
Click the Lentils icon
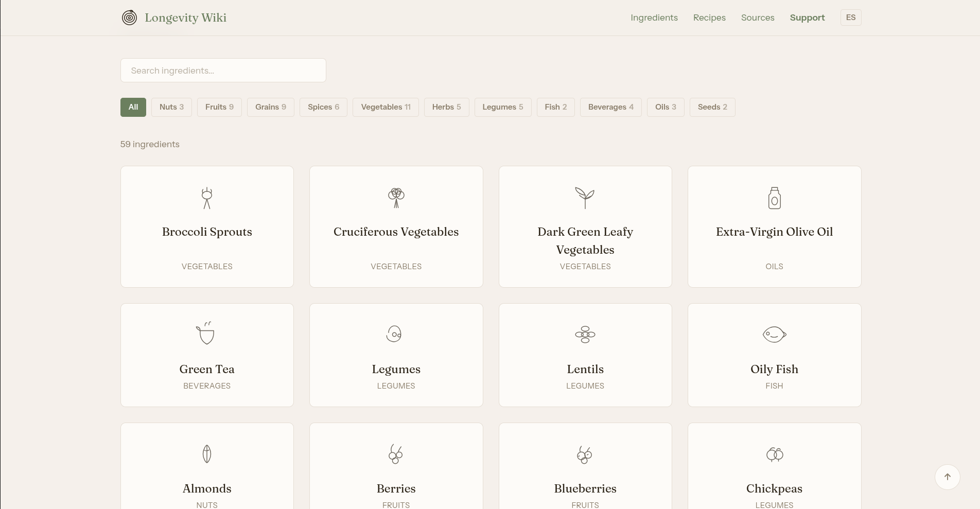tap(585, 335)
